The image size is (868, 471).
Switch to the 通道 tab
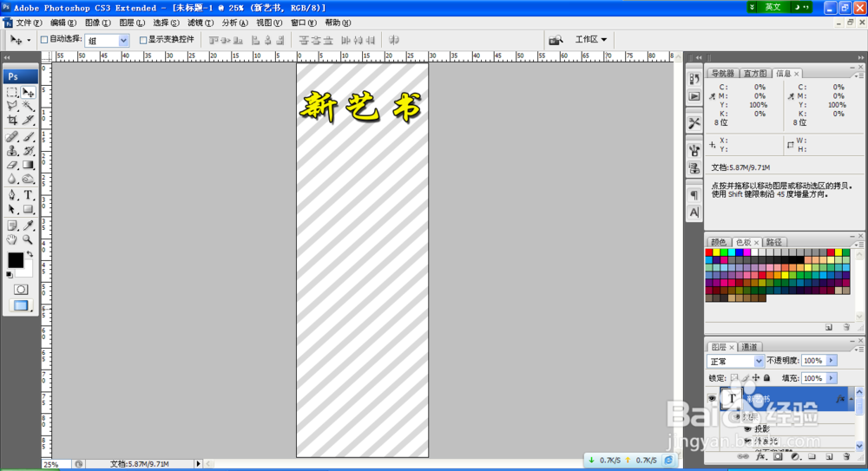[x=749, y=347]
